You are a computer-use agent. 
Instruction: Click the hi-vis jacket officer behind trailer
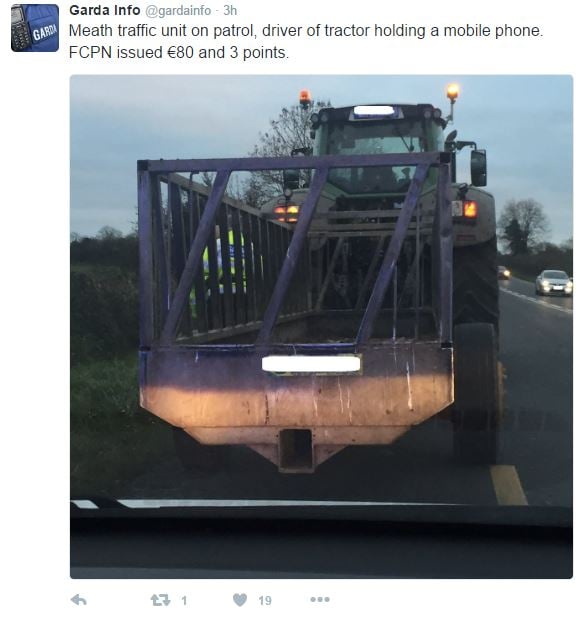tap(219, 263)
